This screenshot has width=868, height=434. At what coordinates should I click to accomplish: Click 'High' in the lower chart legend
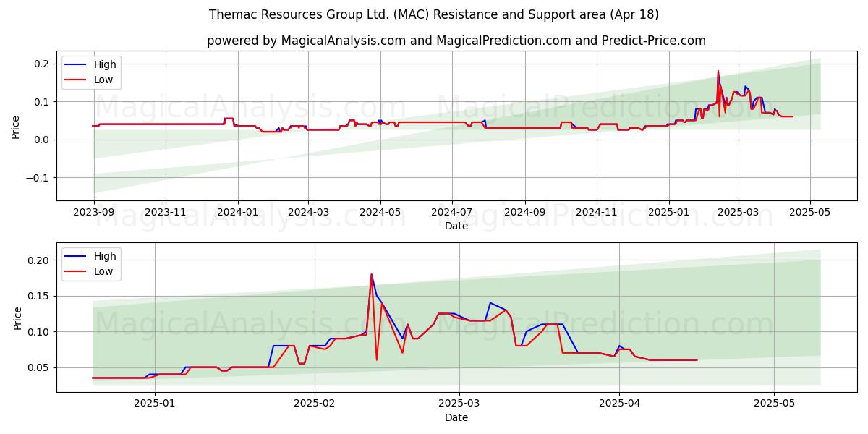[105, 256]
